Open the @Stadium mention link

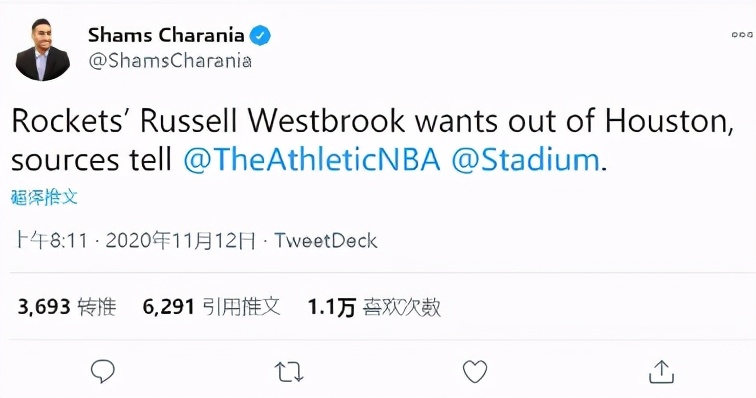[525, 160]
